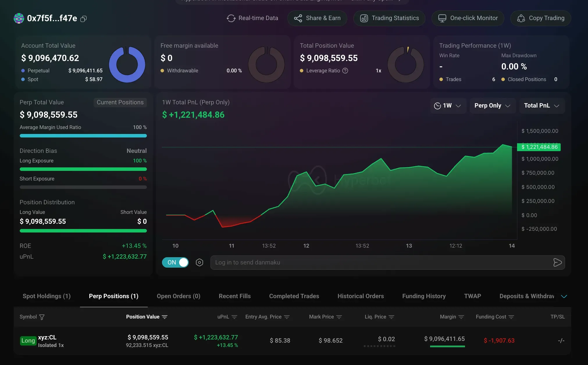Open the Recent Fills tab
Screen dimensions: 588x365
(x=234, y=296)
